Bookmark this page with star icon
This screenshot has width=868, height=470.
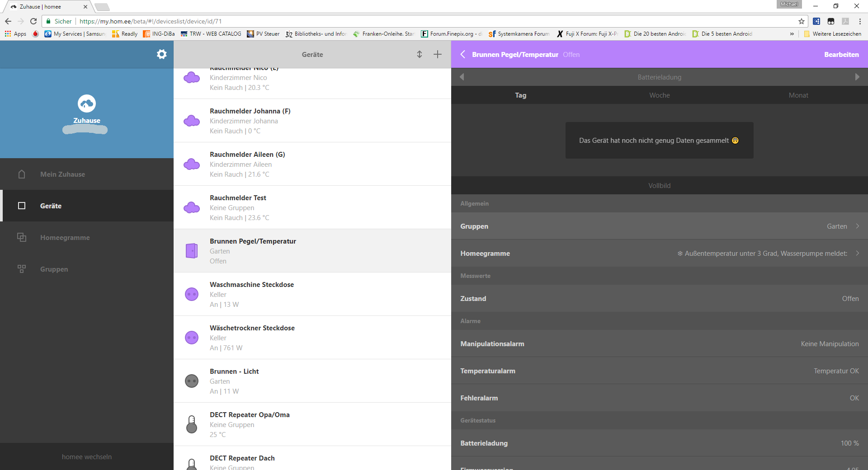point(802,21)
